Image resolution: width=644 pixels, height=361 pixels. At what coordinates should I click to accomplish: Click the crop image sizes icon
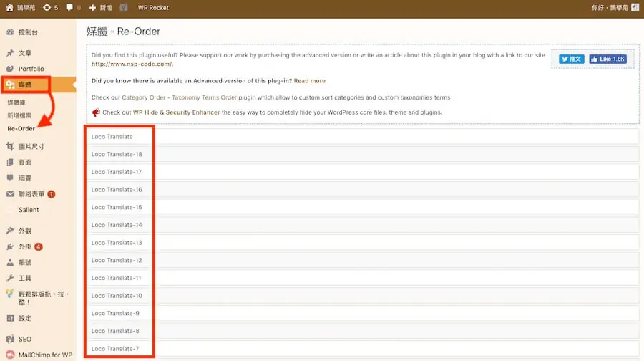(10, 146)
